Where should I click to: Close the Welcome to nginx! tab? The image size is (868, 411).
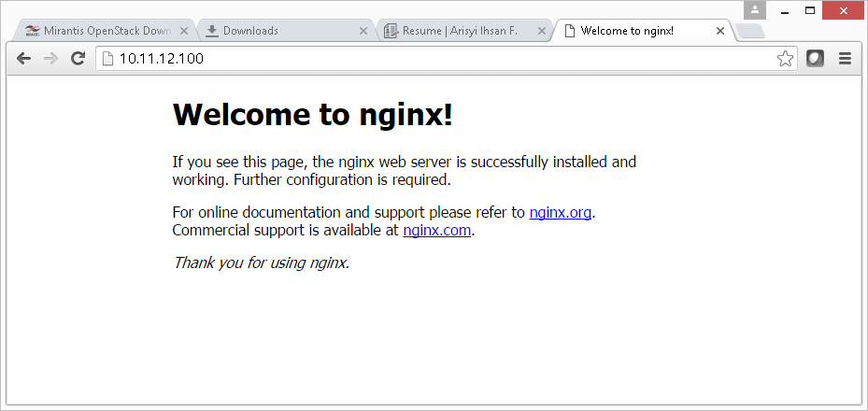point(720,31)
